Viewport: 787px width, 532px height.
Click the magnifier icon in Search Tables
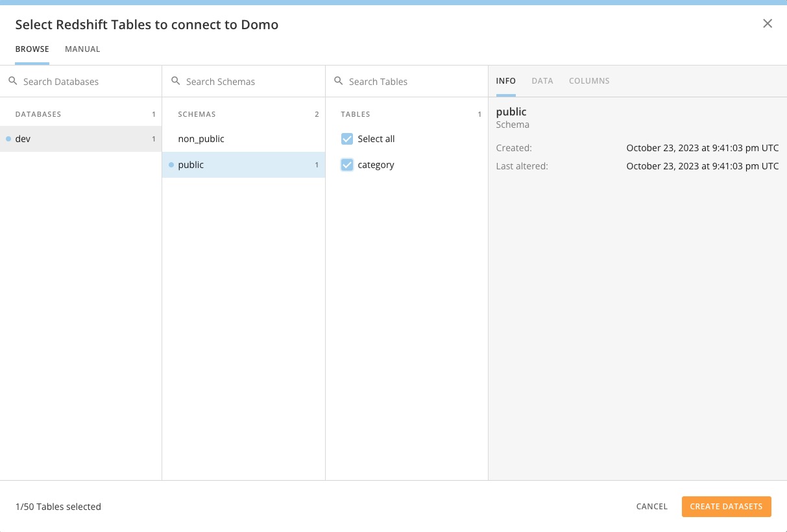click(x=338, y=81)
